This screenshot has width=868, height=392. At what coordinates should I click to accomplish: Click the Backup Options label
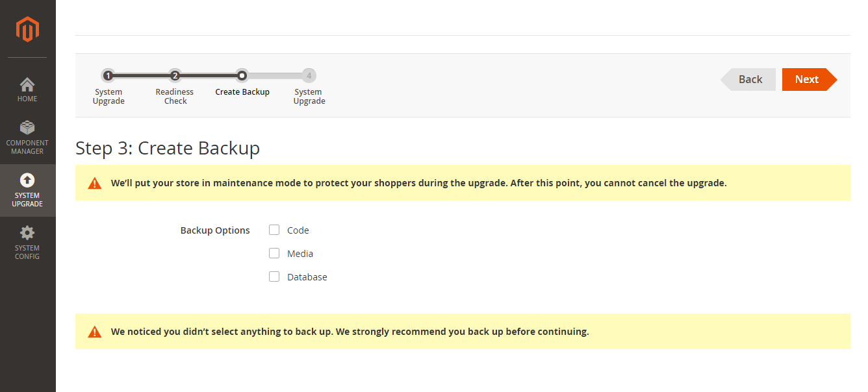[215, 230]
